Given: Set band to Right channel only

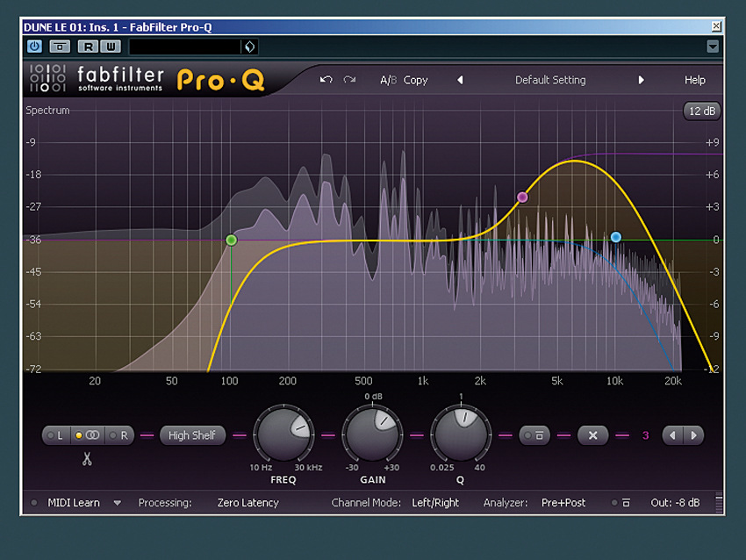Looking at the screenshot, I should point(119,435).
